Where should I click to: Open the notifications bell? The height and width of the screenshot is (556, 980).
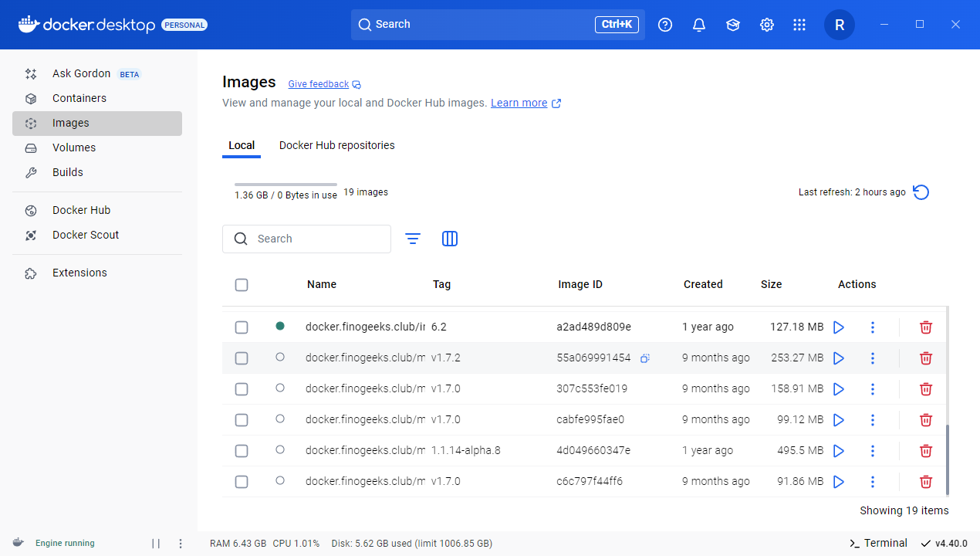(699, 25)
